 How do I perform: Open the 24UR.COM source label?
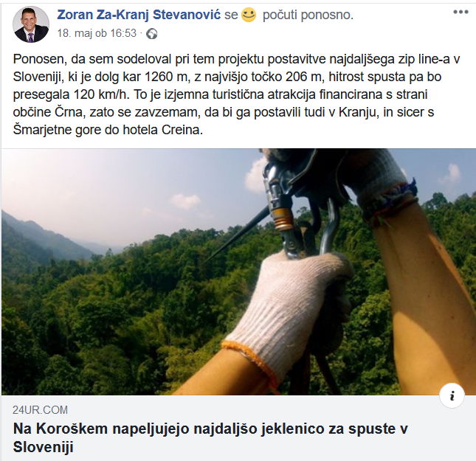click(40, 410)
